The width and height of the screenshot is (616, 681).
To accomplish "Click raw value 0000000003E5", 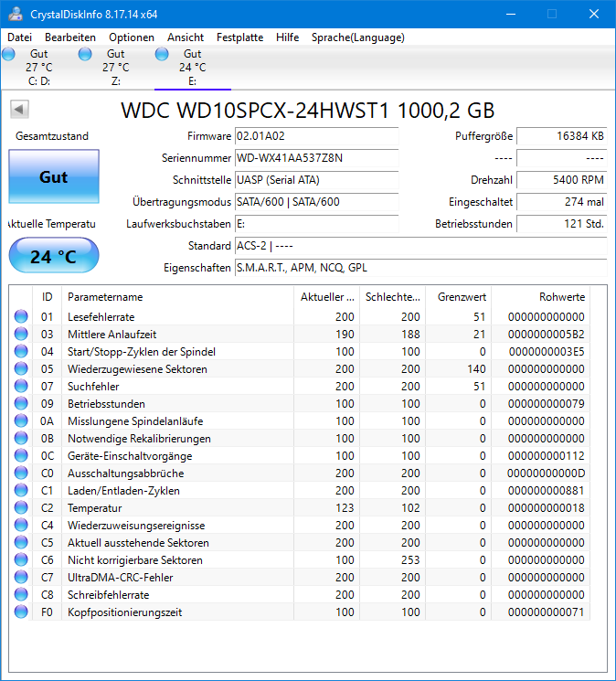I will pyautogui.click(x=547, y=351).
